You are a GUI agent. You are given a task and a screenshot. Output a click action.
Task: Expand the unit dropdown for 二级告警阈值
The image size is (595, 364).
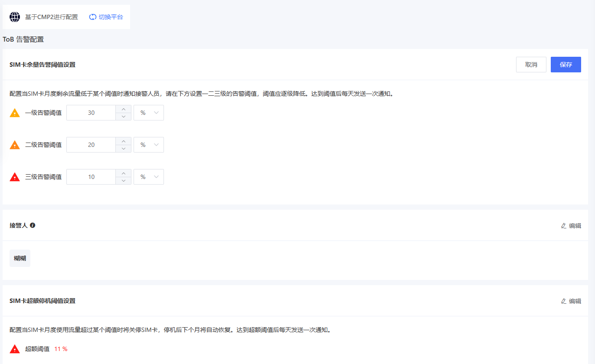tap(149, 145)
